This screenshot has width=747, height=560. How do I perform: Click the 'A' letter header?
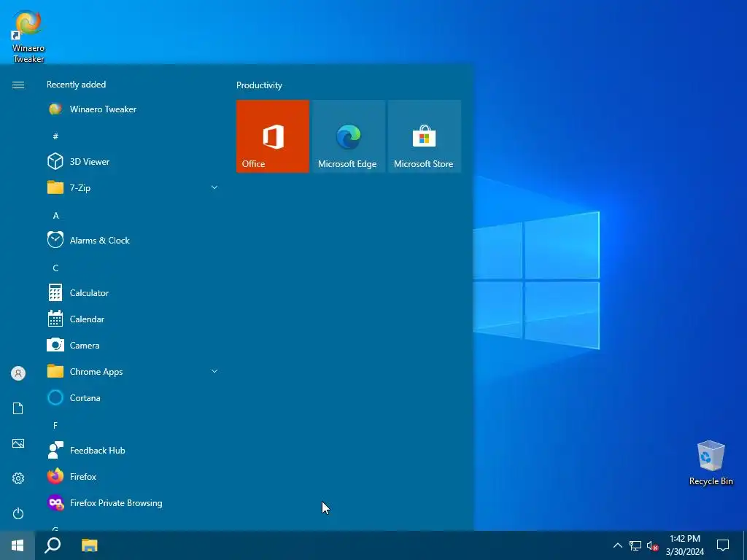point(55,216)
